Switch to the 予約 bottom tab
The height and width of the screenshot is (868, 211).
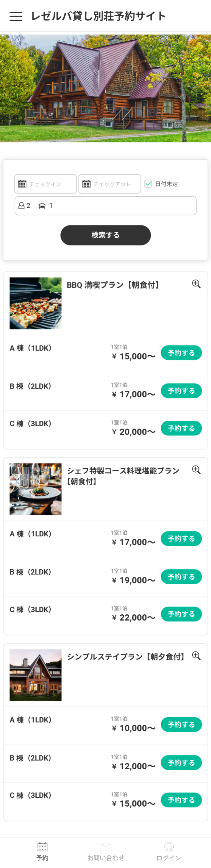(42, 851)
